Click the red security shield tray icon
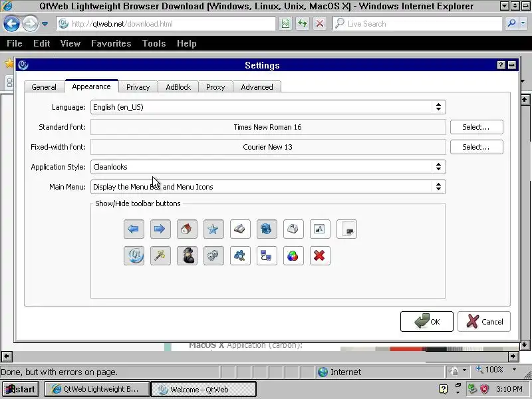 tap(485, 389)
